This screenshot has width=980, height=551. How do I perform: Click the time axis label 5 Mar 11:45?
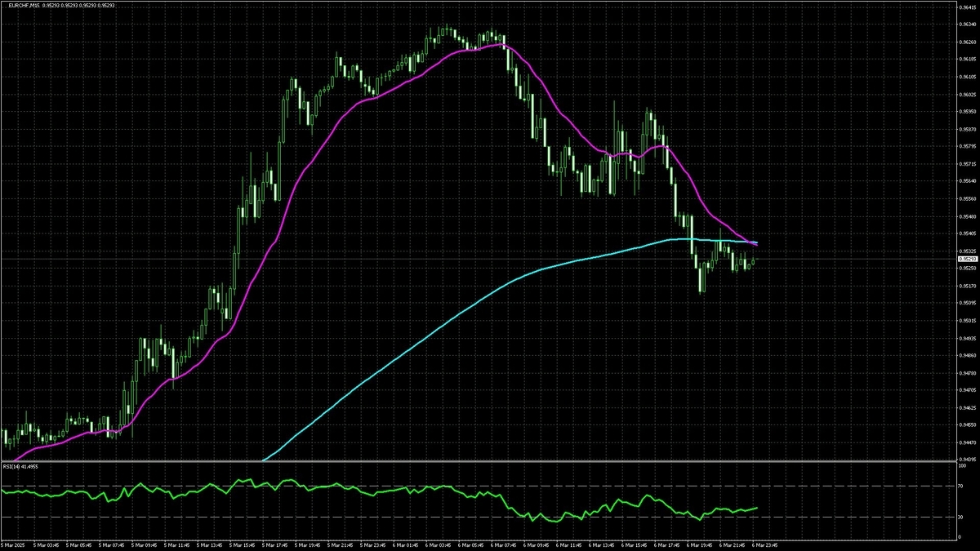tap(175, 544)
